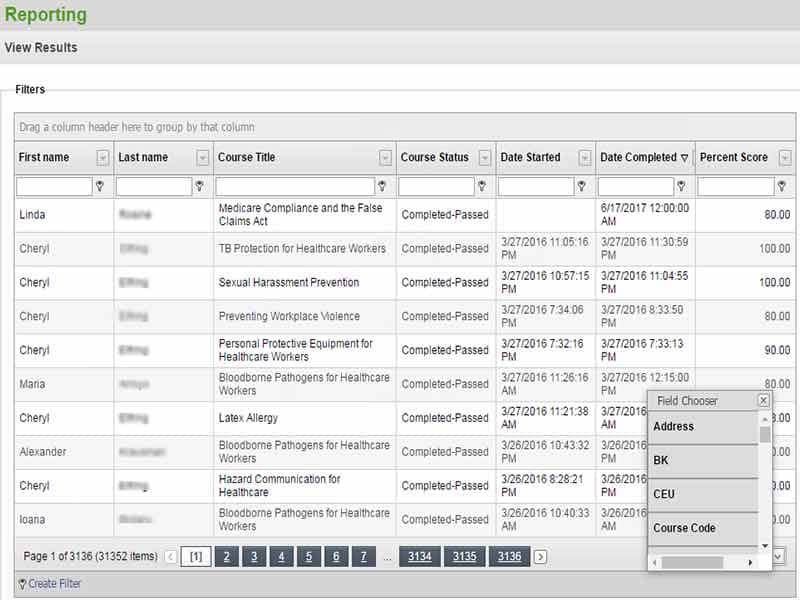
Task: Open the First name column dropdown
Action: pos(103,158)
